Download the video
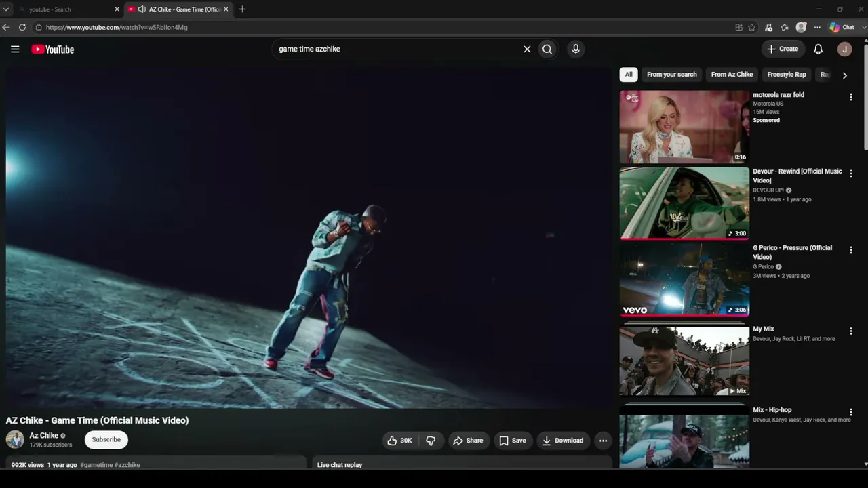Viewport: 868px width, 488px height. pos(562,441)
